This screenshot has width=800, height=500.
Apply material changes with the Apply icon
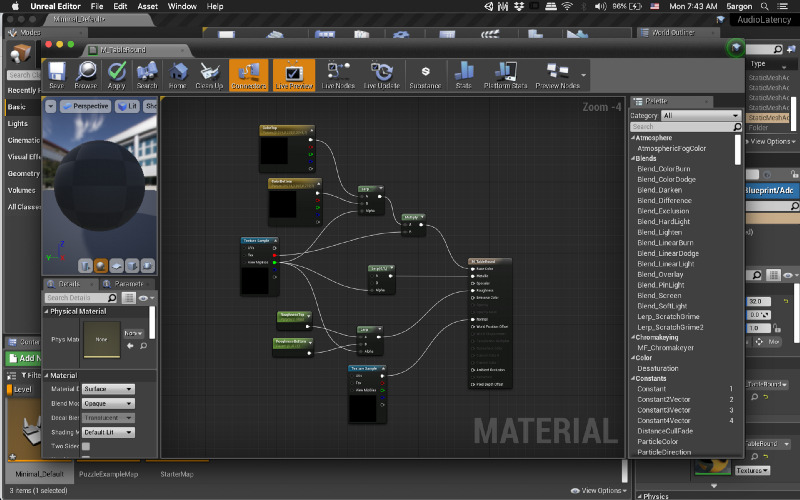[117, 74]
